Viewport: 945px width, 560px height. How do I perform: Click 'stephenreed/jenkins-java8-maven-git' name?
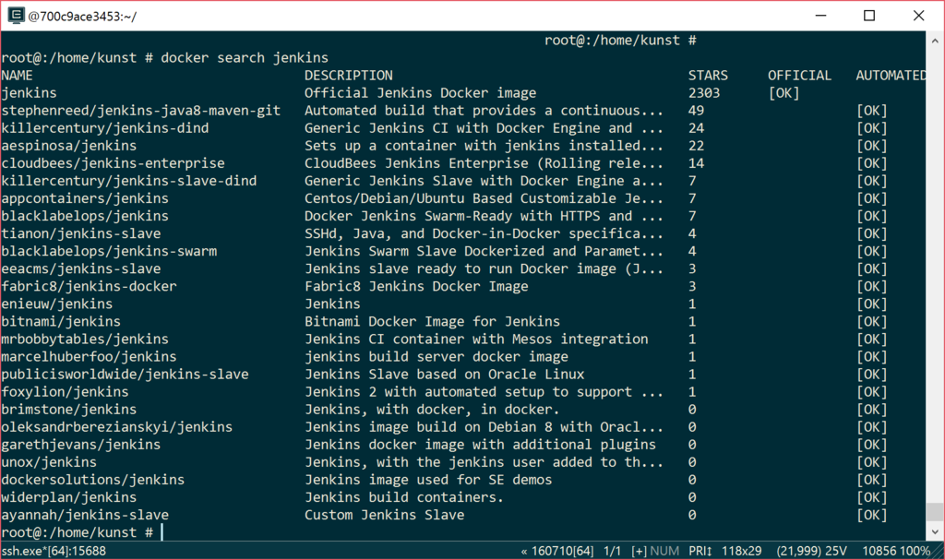(x=141, y=111)
